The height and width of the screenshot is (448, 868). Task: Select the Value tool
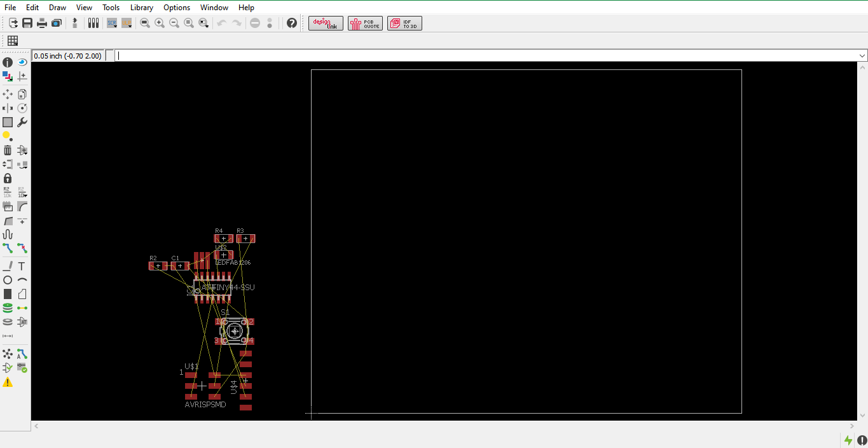pos(22,192)
